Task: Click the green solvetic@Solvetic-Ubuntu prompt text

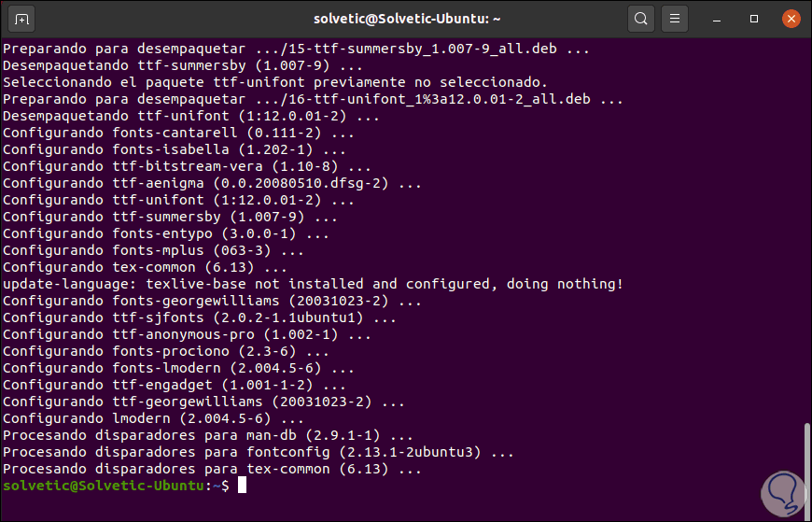Action: [x=107, y=486]
